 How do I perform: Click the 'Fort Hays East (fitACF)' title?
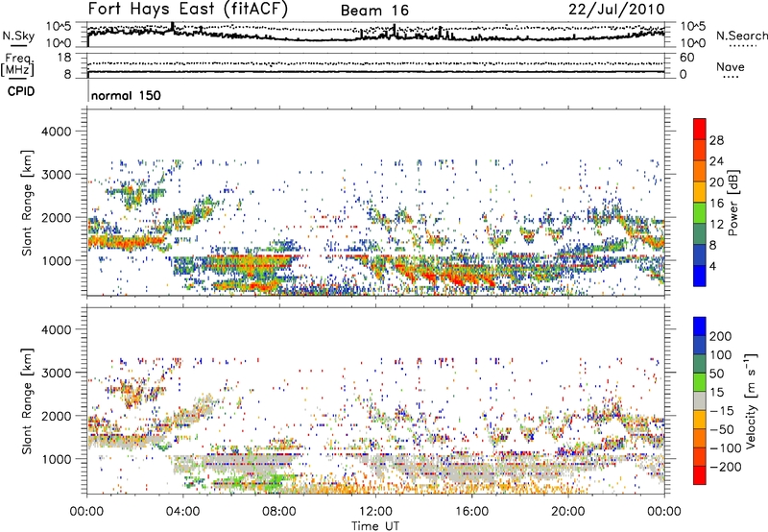tap(188, 9)
